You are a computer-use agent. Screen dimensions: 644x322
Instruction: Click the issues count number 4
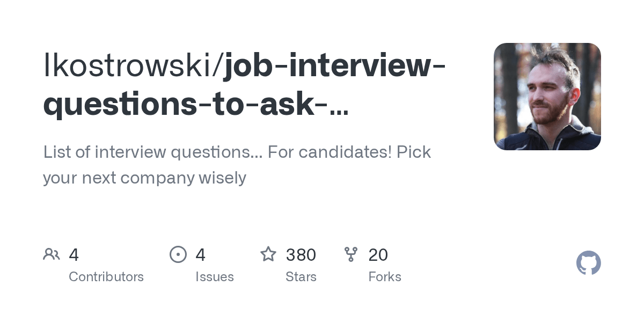click(x=201, y=255)
